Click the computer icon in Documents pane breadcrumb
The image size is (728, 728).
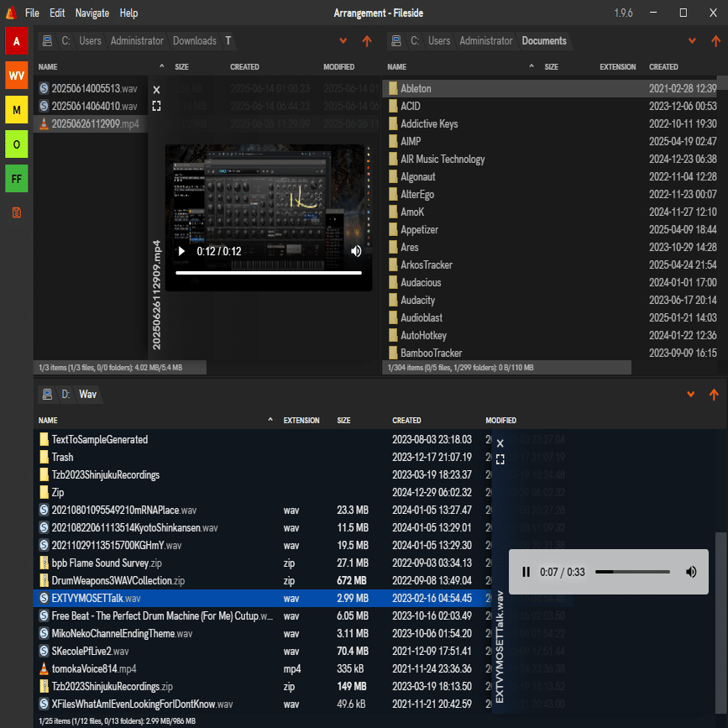click(x=396, y=41)
